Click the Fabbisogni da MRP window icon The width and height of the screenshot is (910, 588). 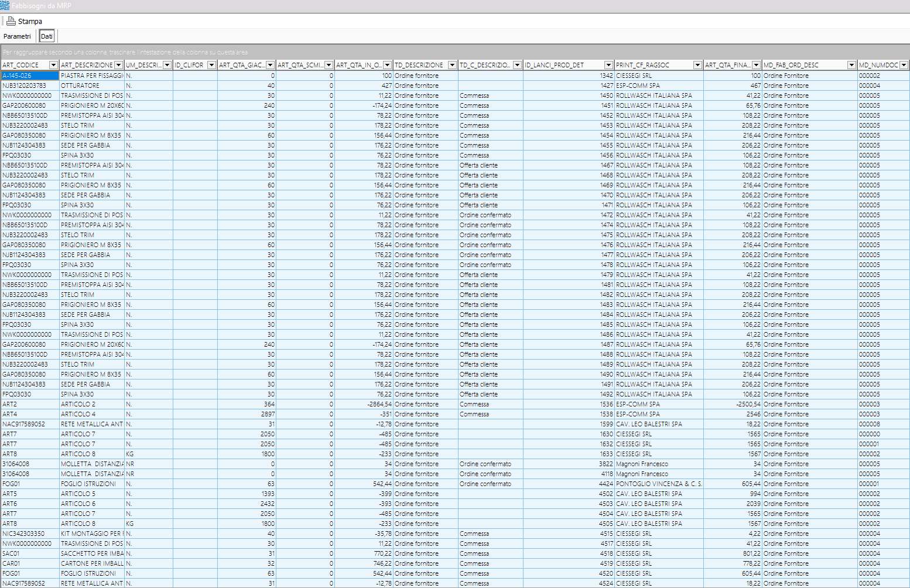click(x=5, y=5)
